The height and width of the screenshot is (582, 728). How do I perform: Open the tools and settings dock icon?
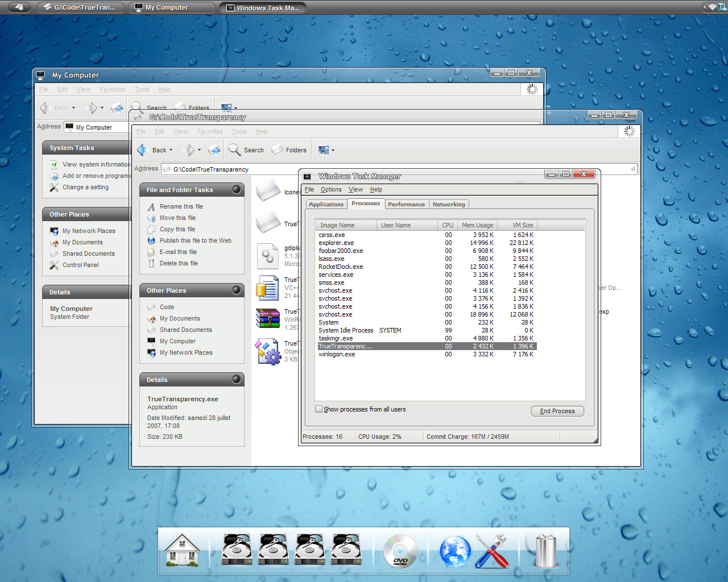point(491,551)
